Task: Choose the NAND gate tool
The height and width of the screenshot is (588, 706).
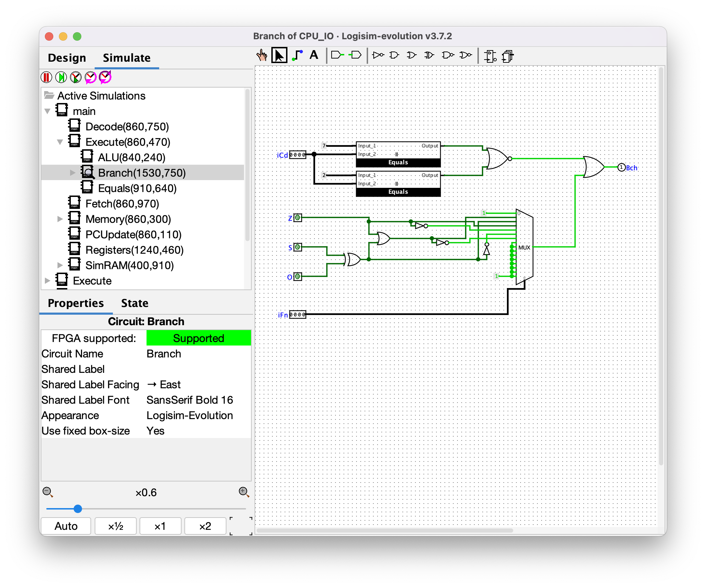Action: tap(448, 55)
